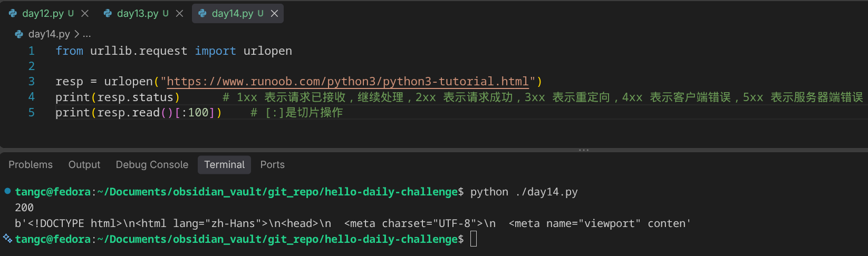Close the day13.py tab

(180, 14)
